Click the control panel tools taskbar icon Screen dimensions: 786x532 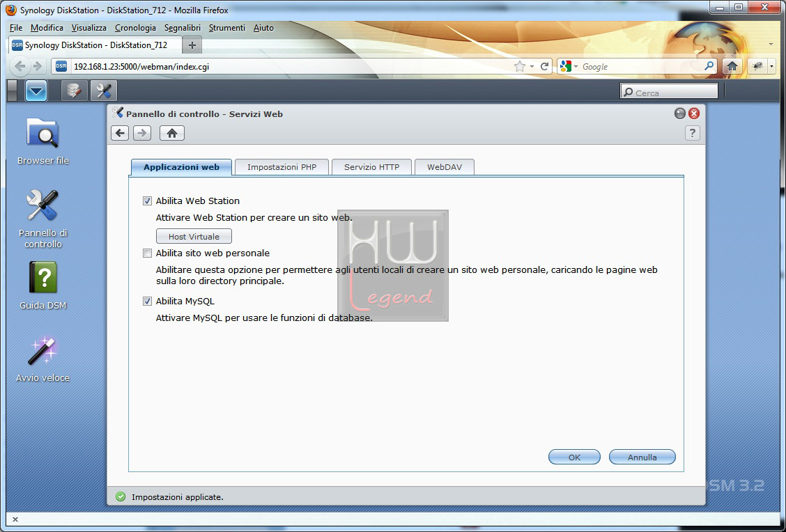(104, 91)
